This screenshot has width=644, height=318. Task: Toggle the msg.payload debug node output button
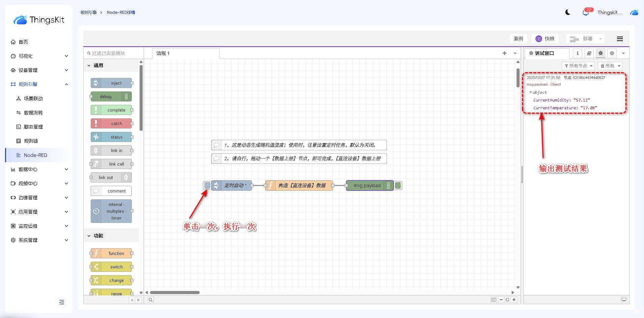(x=398, y=185)
